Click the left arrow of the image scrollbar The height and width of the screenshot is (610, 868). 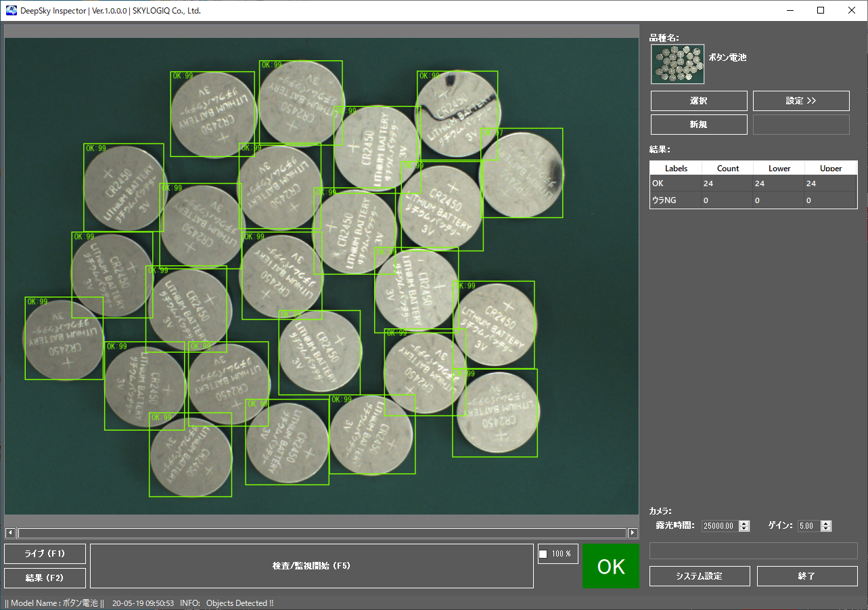(x=10, y=533)
